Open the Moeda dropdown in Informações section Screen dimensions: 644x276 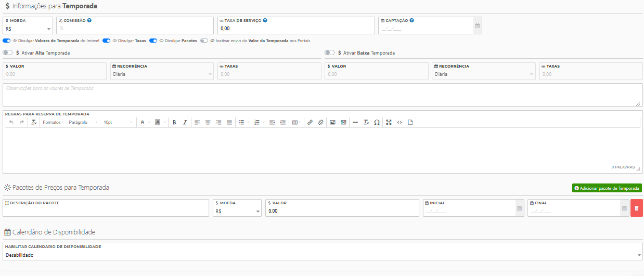pos(28,29)
